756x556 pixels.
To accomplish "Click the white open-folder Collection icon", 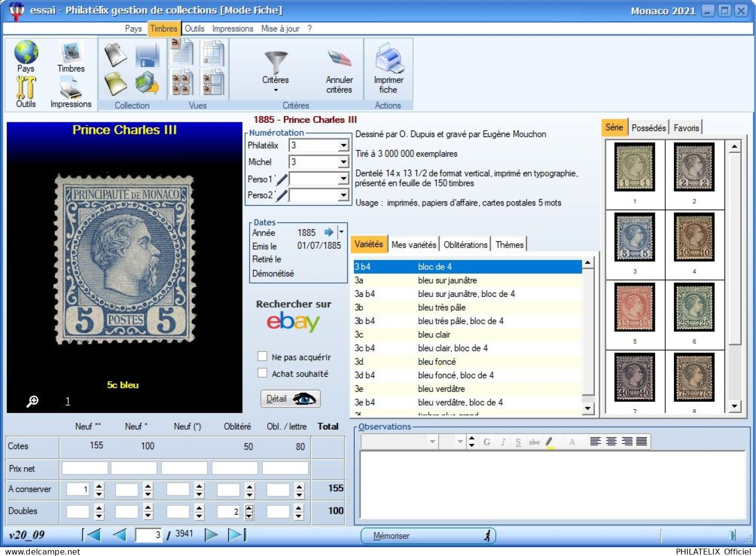I will [116, 54].
